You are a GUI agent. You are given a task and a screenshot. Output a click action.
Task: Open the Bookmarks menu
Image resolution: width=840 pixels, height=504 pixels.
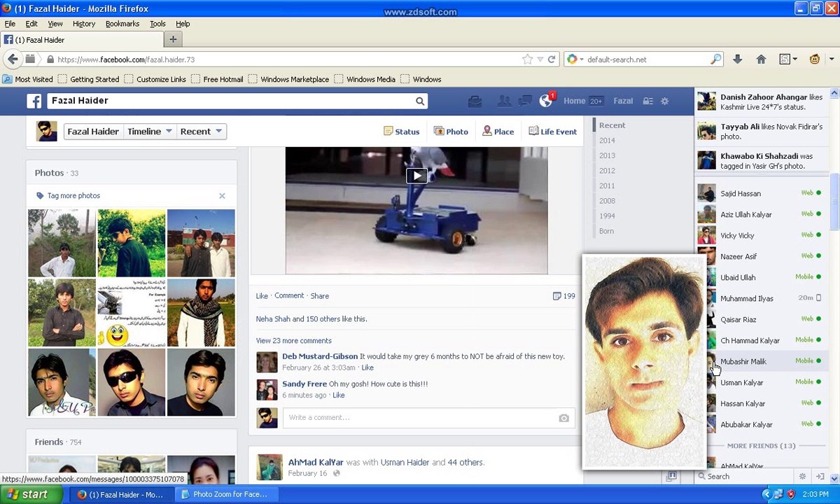(122, 24)
